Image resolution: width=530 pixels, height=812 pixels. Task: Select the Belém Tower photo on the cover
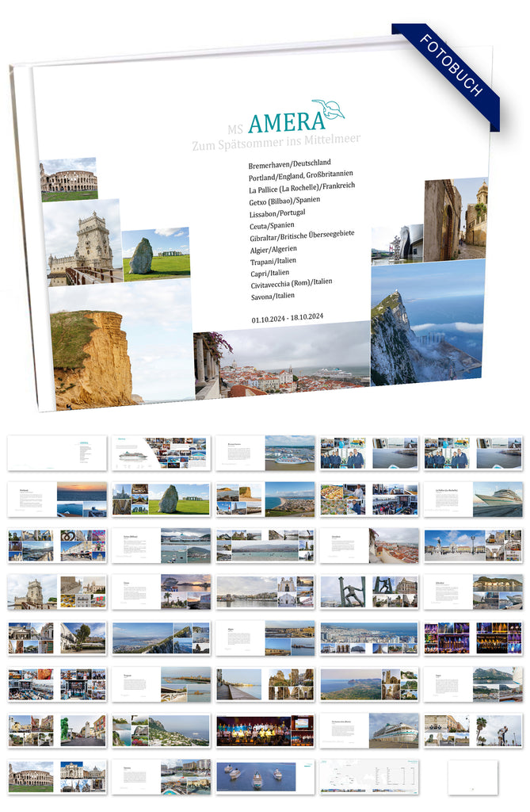coord(83,242)
